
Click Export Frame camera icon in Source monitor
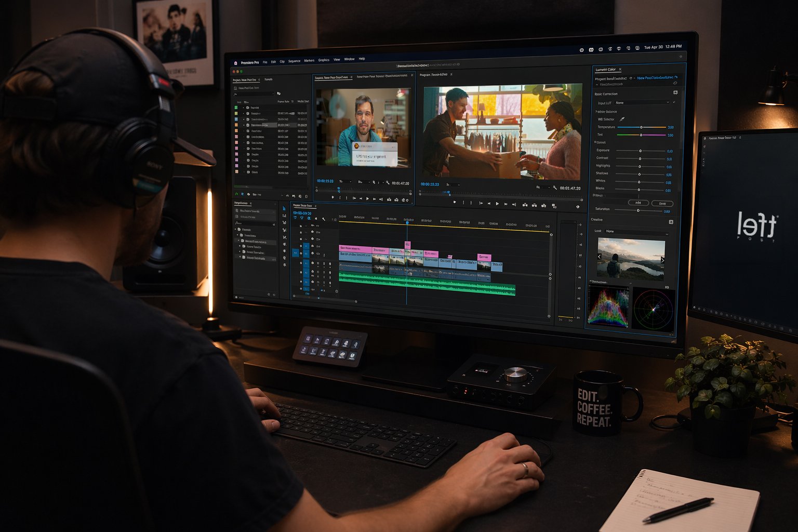[403, 199]
